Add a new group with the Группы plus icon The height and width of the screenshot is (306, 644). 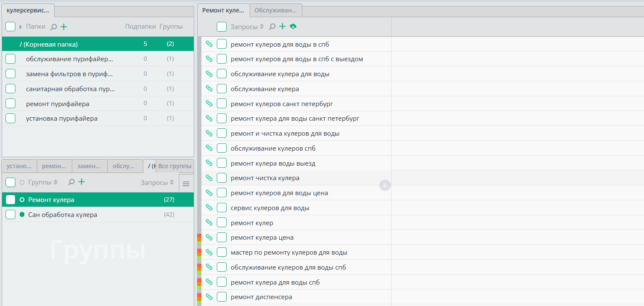click(81, 182)
